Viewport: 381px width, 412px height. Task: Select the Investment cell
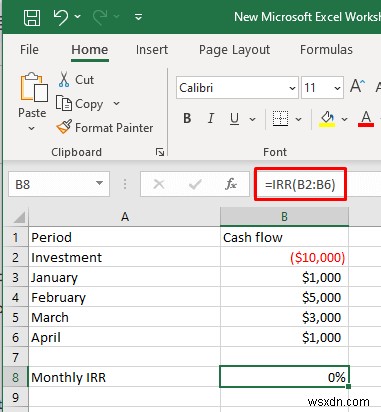click(x=124, y=257)
